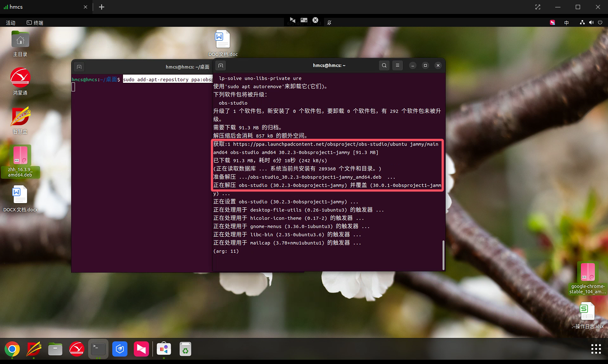Open the trash can in dock
Viewport: 608px width, 364px height.
click(x=186, y=349)
